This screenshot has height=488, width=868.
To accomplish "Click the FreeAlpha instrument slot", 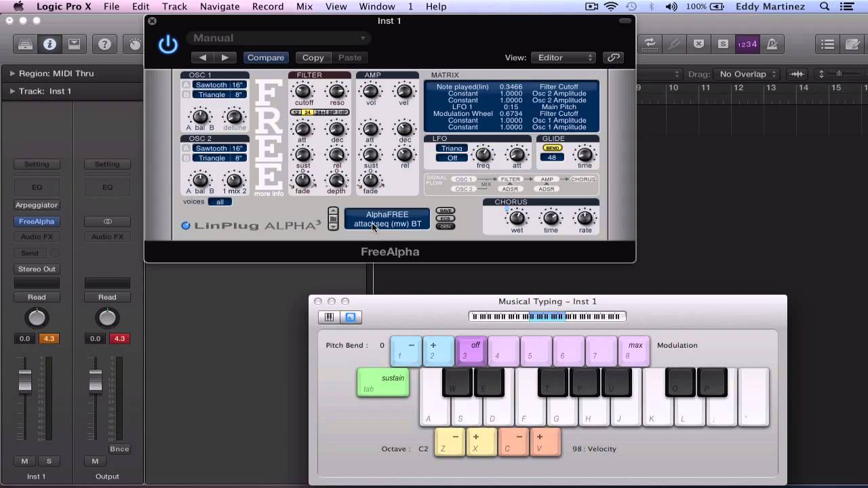I will 37,222.
